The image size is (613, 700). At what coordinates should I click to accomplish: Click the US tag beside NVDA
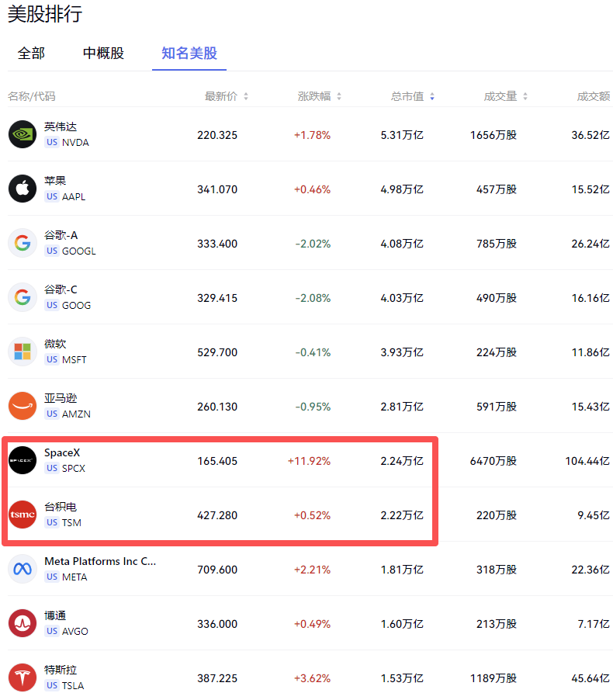click(x=52, y=143)
